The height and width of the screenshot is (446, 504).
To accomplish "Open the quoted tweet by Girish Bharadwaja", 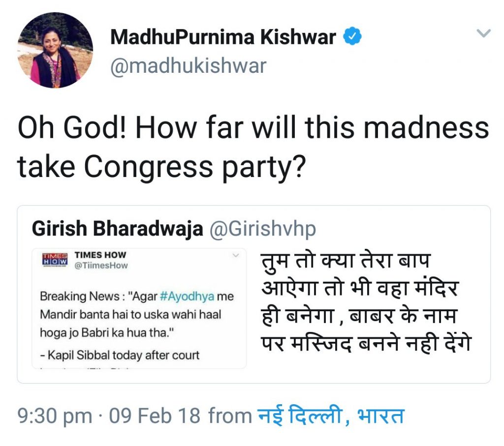I will [253, 294].
